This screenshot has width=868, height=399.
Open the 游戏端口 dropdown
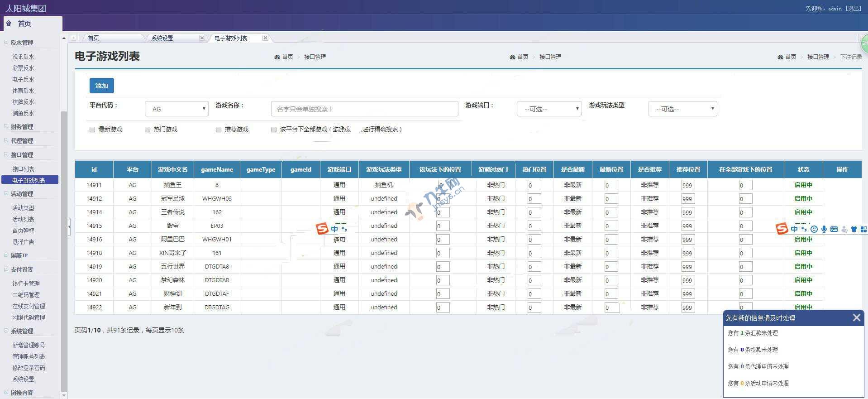click(x=549, y=109)
